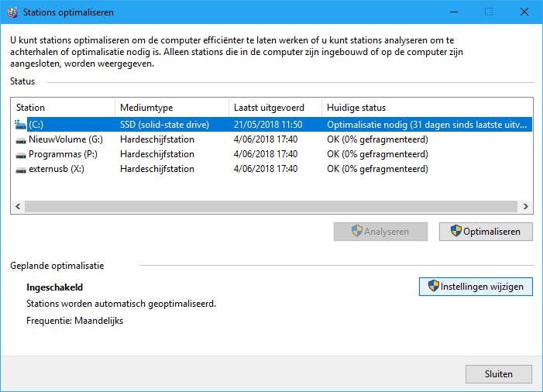
Task: Click the shield icon on Optimaliseren button
Action: 456,231
